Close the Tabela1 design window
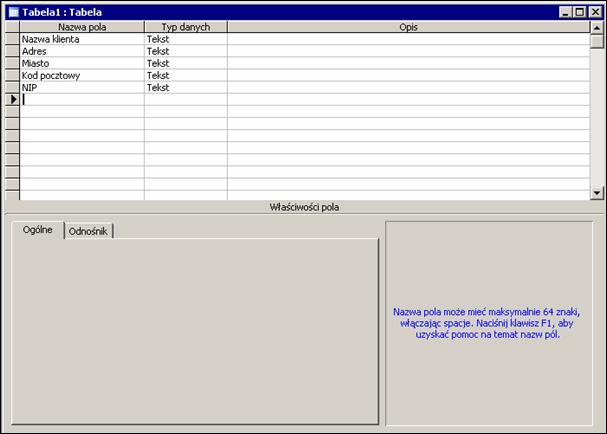Viewport: 607px width, 434px height. tap(594, 12)
